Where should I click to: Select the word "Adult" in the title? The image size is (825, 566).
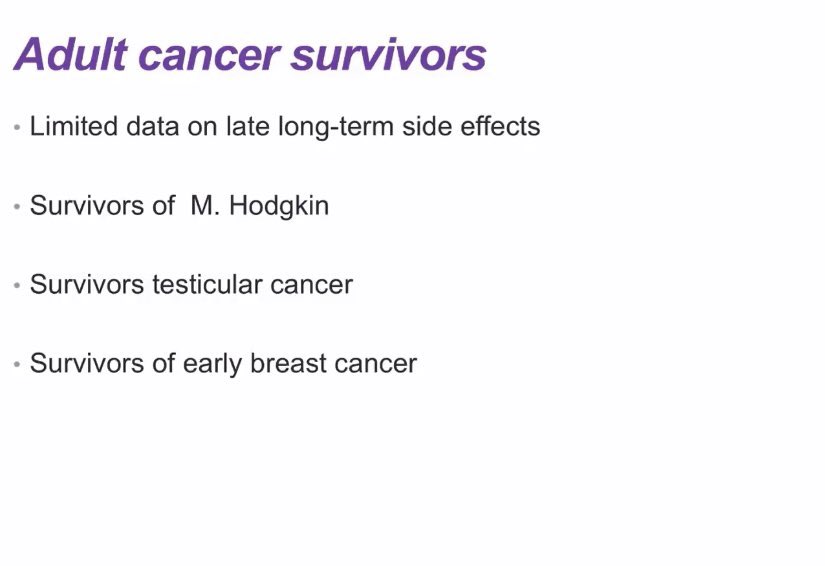point(71,54)
